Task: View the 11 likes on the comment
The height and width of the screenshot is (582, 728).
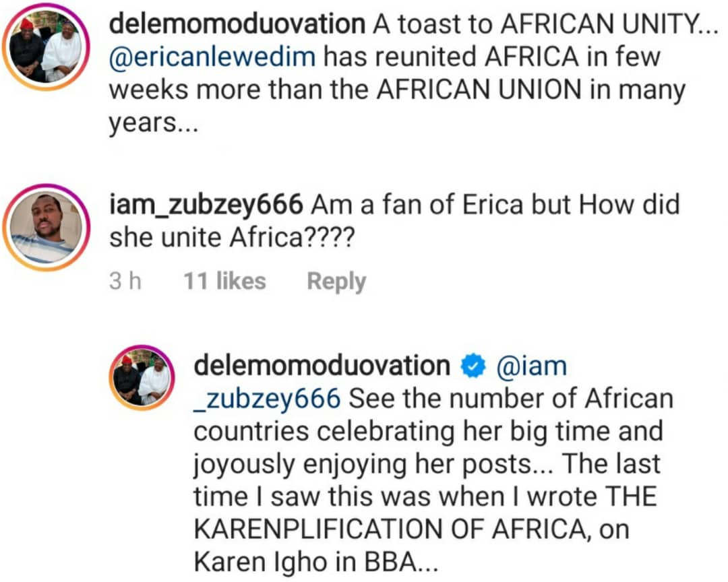Action: tap(225, 281)
